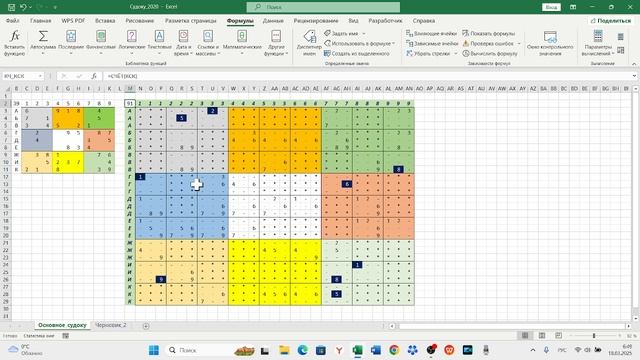Viewport: 640px width, 360px height.
Task: Expand Error Checking dropdown arrow
Action: 519,43
